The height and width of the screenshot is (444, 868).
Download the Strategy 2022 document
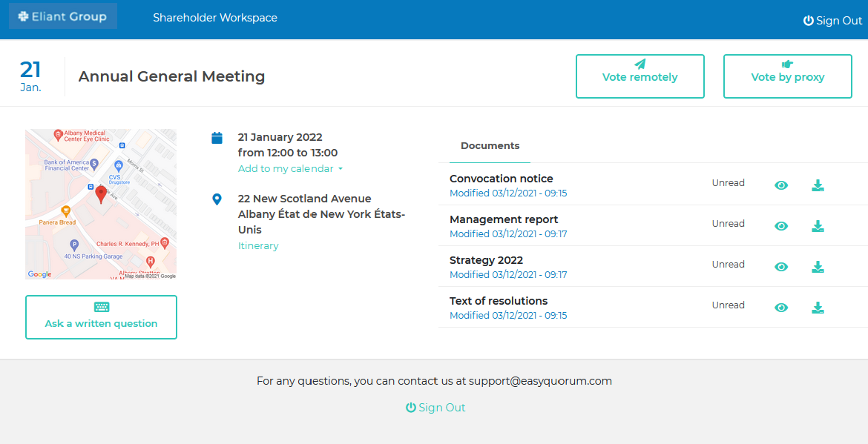click(818, 267)
